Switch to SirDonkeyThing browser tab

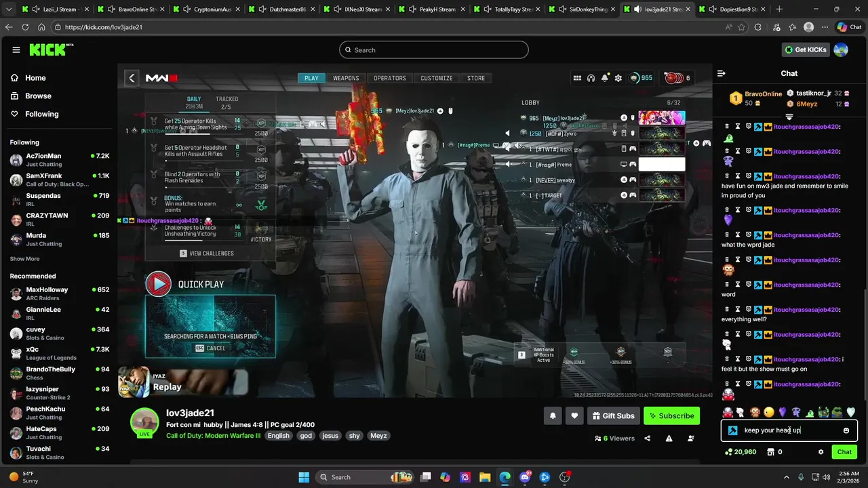tap(580, 9)
